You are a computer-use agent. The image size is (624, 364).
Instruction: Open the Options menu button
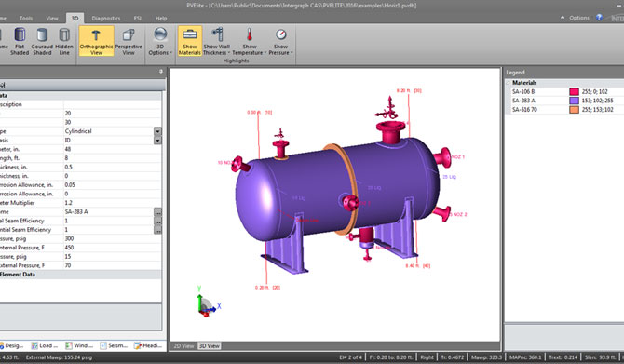[575, 18]
